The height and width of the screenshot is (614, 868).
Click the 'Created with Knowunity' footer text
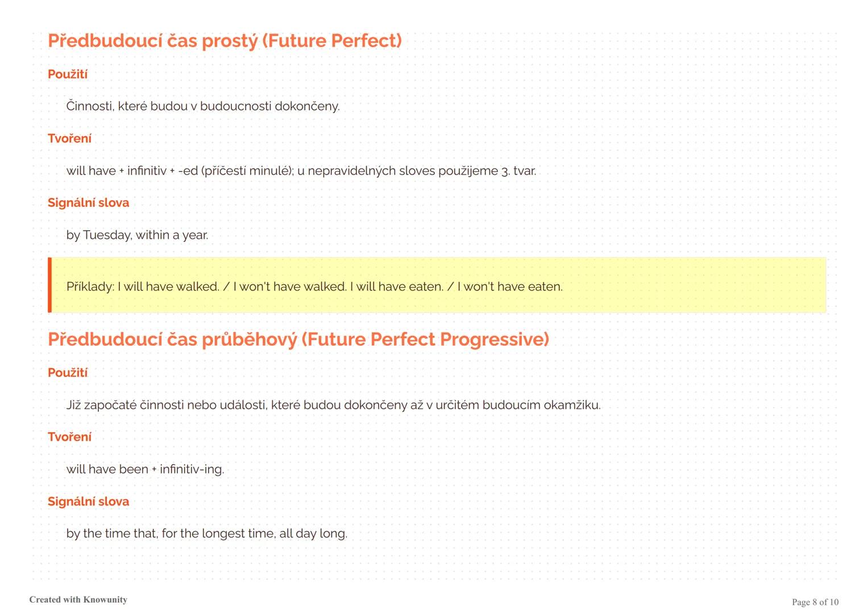coord(78,600)
